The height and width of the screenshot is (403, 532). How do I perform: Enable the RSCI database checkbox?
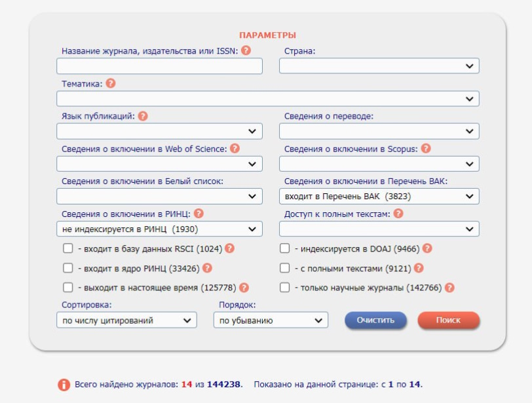pos(68,248)
